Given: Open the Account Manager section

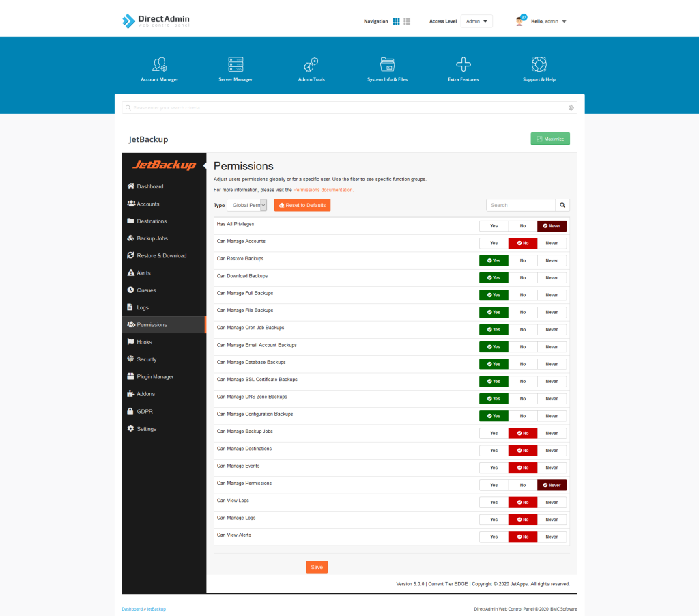Looking at the screenshot, I should coord(160,68).
